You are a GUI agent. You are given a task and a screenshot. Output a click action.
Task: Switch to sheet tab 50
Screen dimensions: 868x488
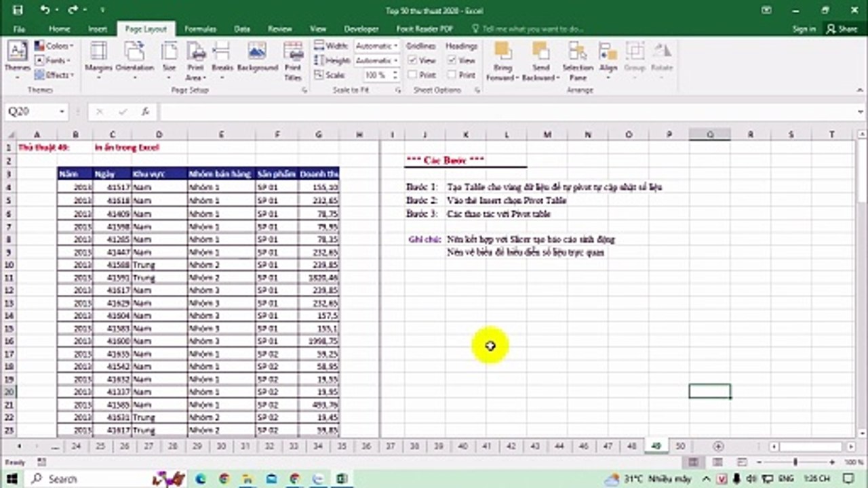click(680, 446)
